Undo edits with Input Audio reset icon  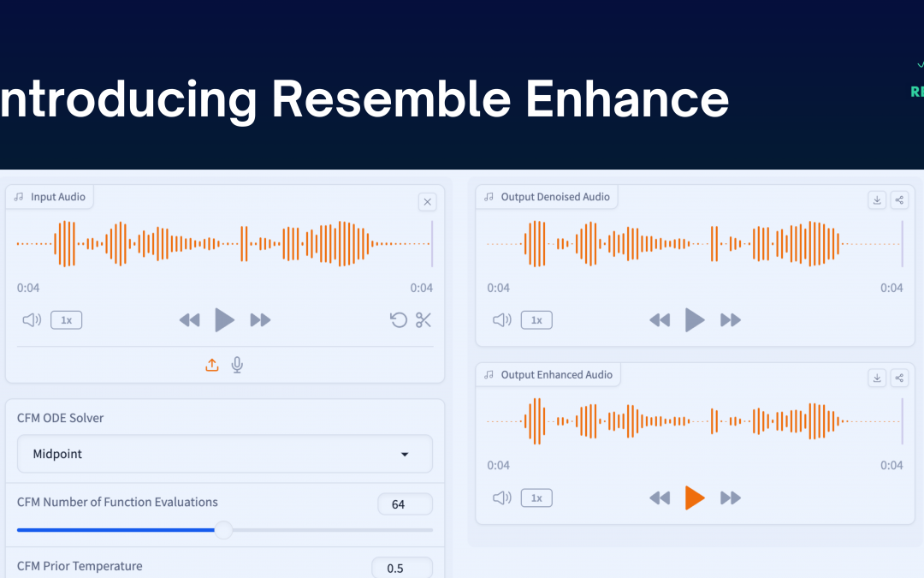(399, 320)
